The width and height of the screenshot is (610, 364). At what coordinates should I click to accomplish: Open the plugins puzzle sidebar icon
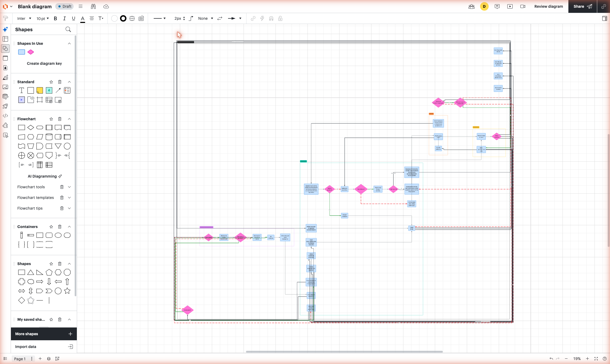click(5, 125)
